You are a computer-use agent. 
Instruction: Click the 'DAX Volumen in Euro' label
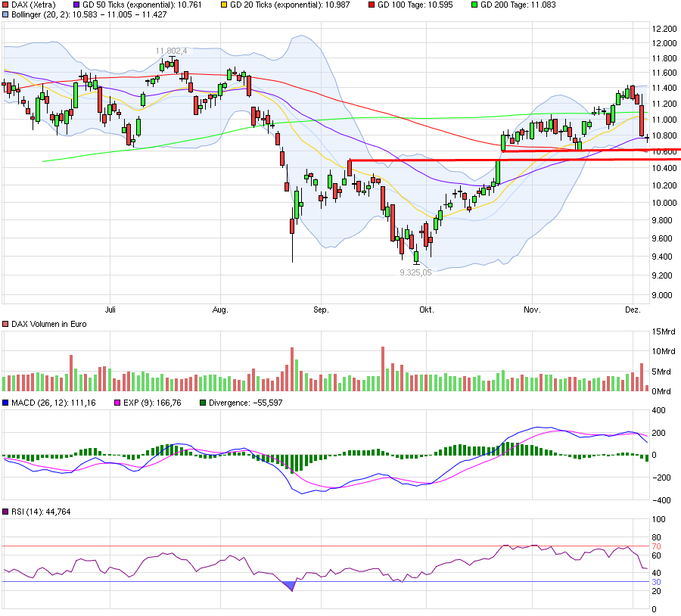[49, 324]
